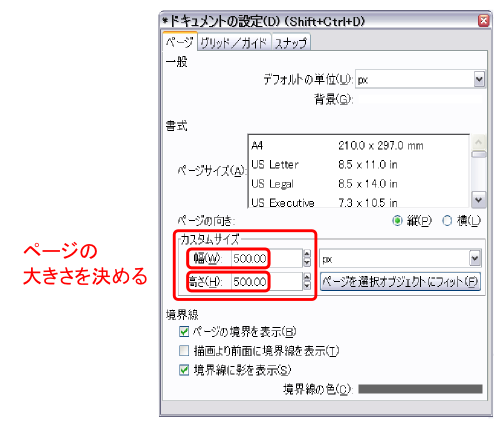This screenshot has width=500, height=430.
Task: Enable 描画より前面に境界線を表示 checkbox
Action: click(x=184, y=351)
